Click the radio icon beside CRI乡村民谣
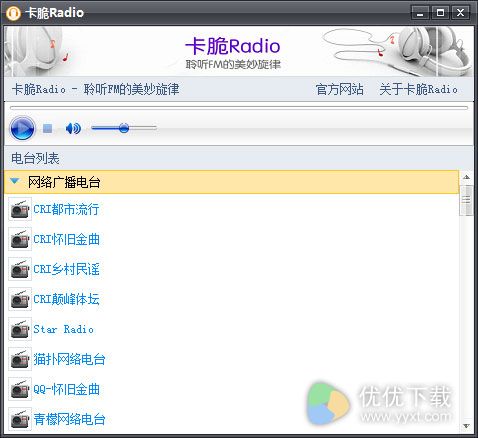The image size is (478, 438). pos(20,269)
